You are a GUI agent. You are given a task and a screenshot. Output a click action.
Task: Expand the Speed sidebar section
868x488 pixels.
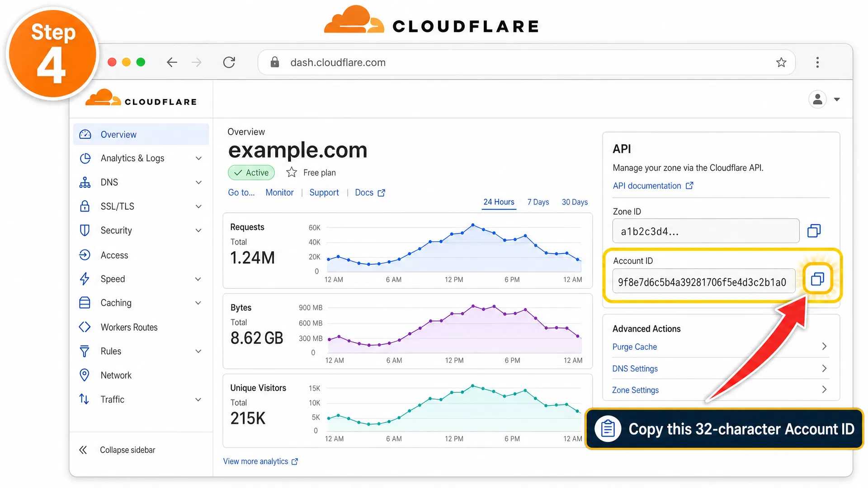pos(198,279)
